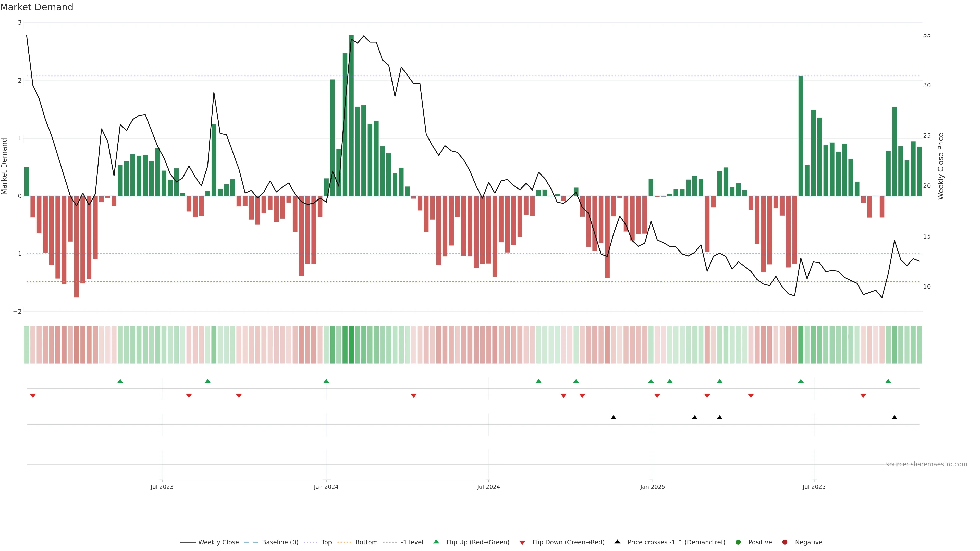The height and width of the screenshot is (551, 980).
Task: Click the Jan 2025 axis label
Action: point(653,487)
